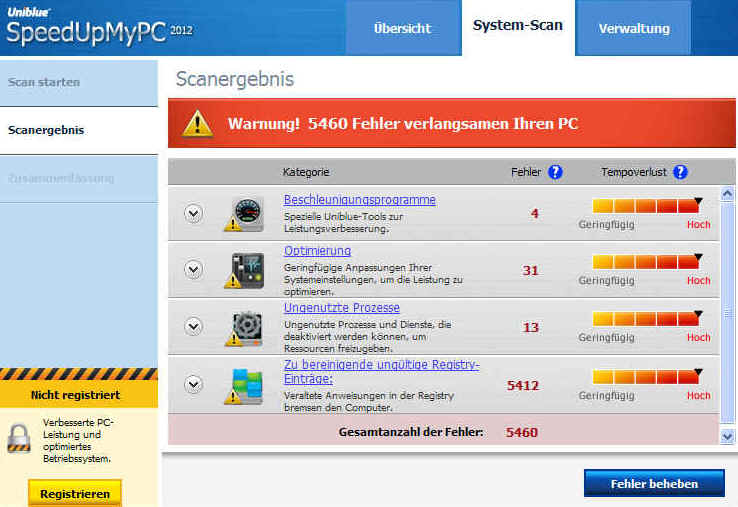Select Scan starten in the sidebar
The height and width of the screenshot is (507, 738).
coord(44,82)
